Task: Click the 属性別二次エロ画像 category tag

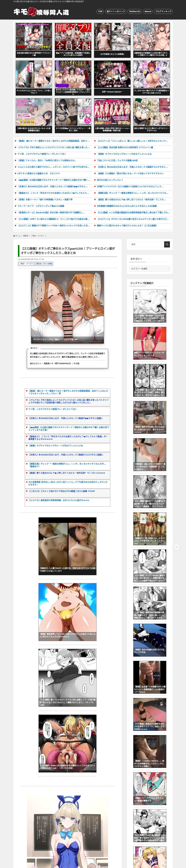Action: point(44,264)
